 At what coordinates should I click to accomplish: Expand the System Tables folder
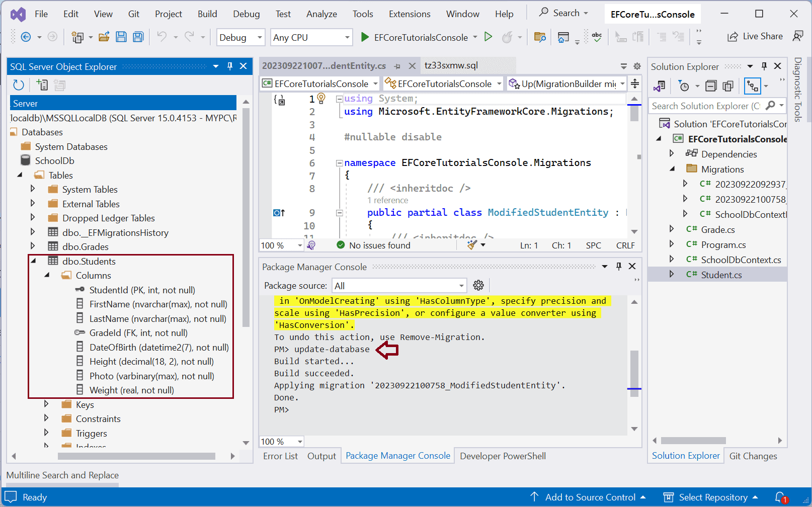point(33,189)
